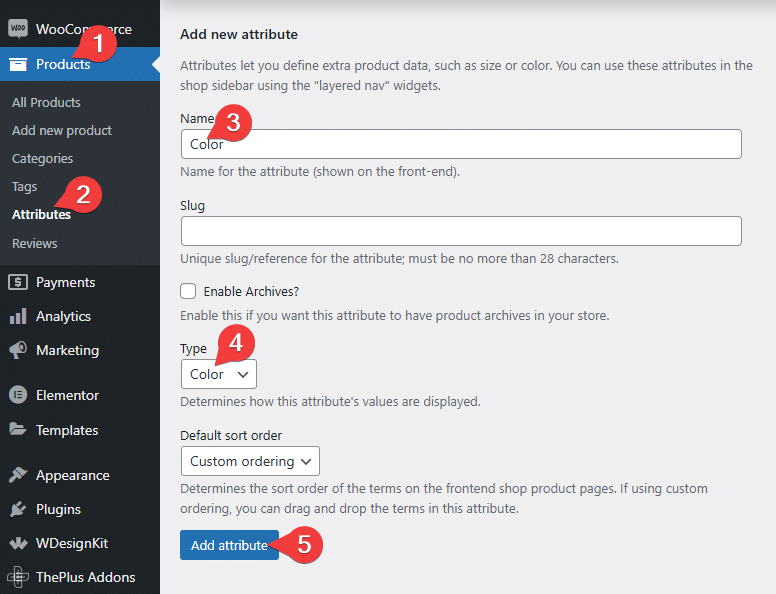Open the Default sort order dropdown
Image resolution: width=776 pixels, height=594 pixels.
coord(250,461)
